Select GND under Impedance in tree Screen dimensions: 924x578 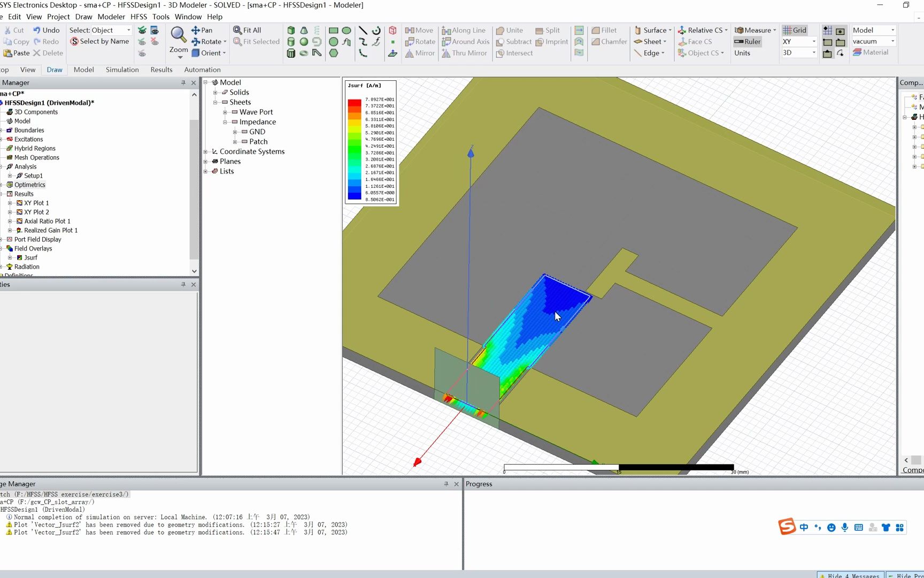pyautogui.click(x=257, y=132)
